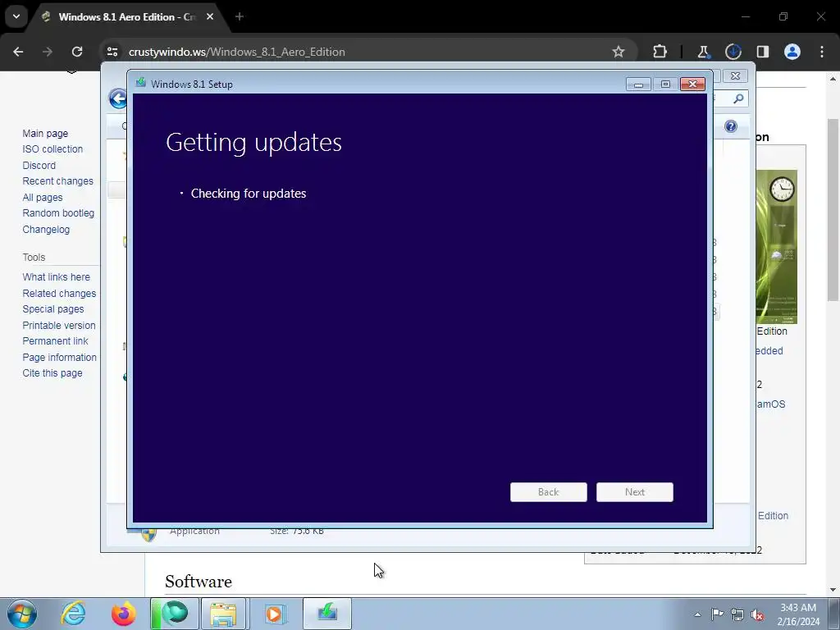Open the Discord sidebar link

[x=39, y=166]
